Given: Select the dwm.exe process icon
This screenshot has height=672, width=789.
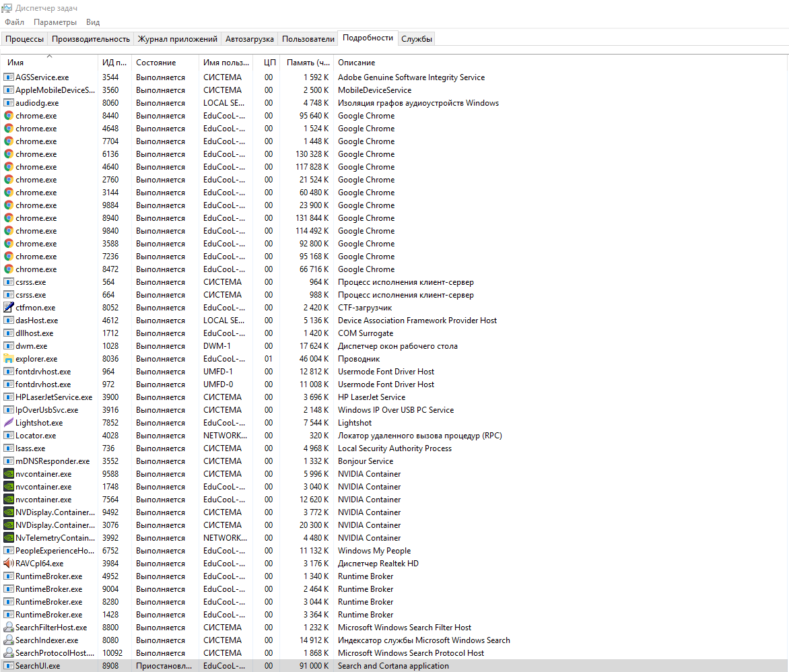Looking at the screenshot, I should pos(9,346).
